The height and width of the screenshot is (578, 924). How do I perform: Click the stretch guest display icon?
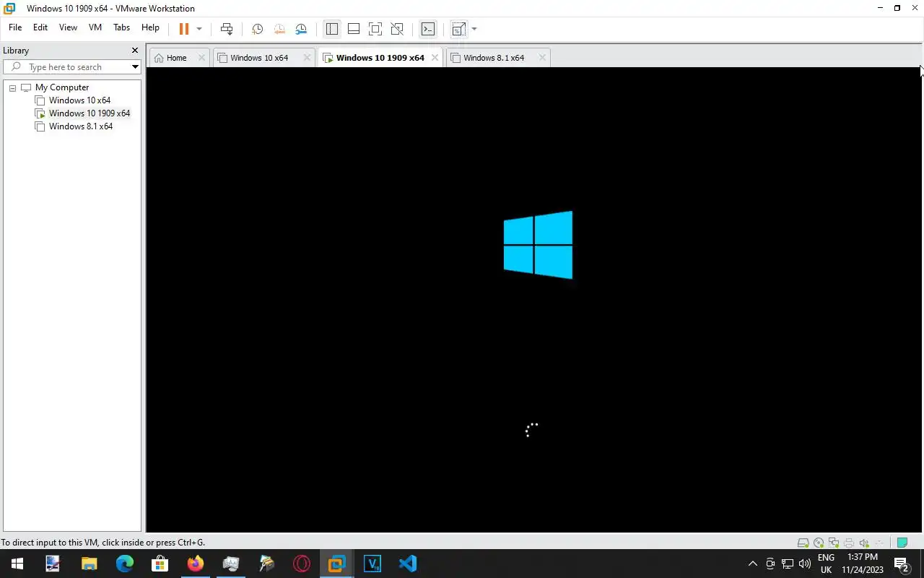pyautogui.click(x=459, y=29)
